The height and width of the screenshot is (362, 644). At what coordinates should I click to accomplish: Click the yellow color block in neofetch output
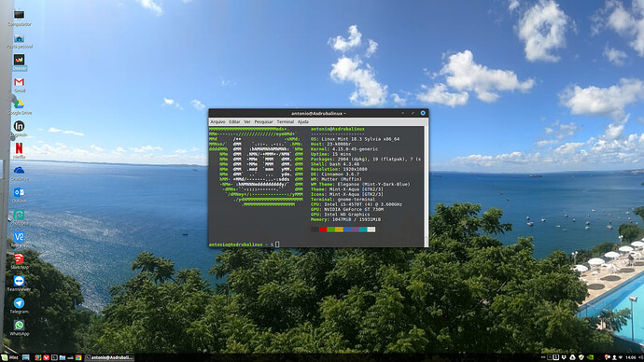click(339, 230)
